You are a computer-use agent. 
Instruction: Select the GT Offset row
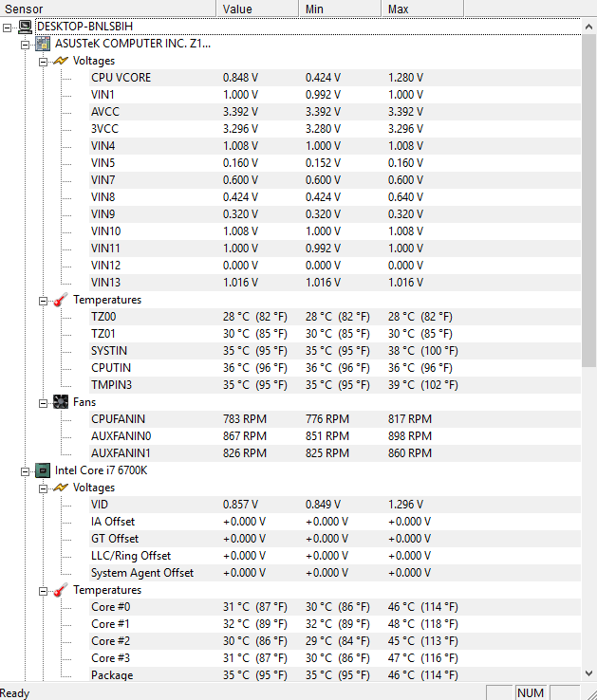tap(335, 539)
